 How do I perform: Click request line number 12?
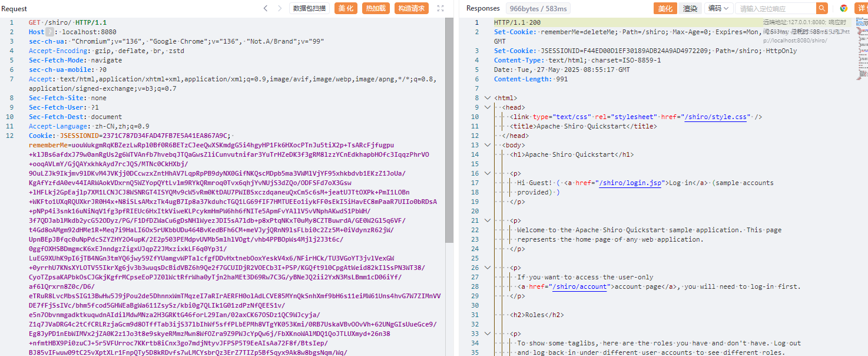click(x=10, y=136)
